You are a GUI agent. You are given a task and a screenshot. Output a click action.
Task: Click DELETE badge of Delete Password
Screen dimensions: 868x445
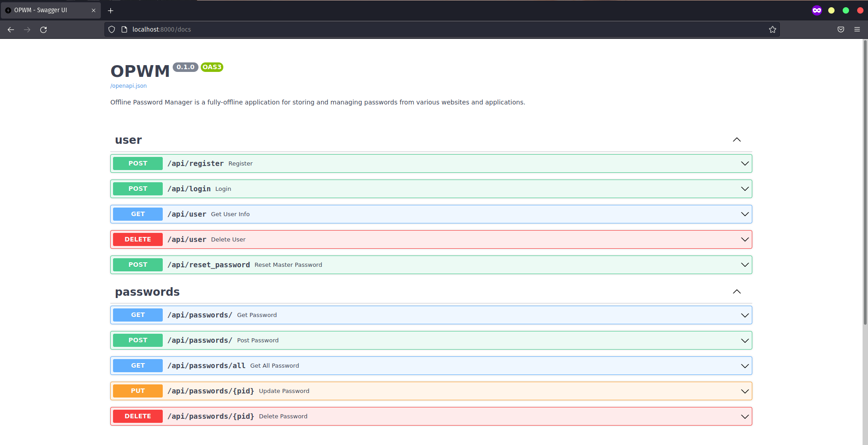(x=138, y=416)
